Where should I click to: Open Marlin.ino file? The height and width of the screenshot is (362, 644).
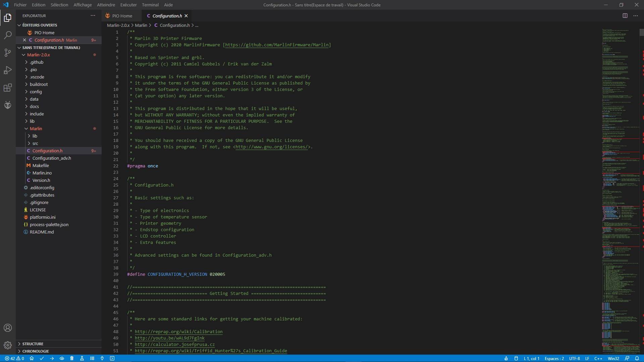(x=42, y=173)
